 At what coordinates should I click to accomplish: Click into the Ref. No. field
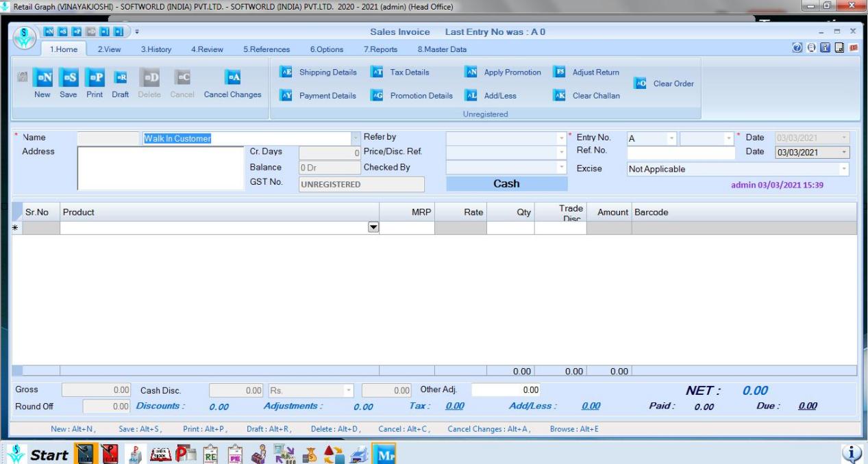(681, 153)
